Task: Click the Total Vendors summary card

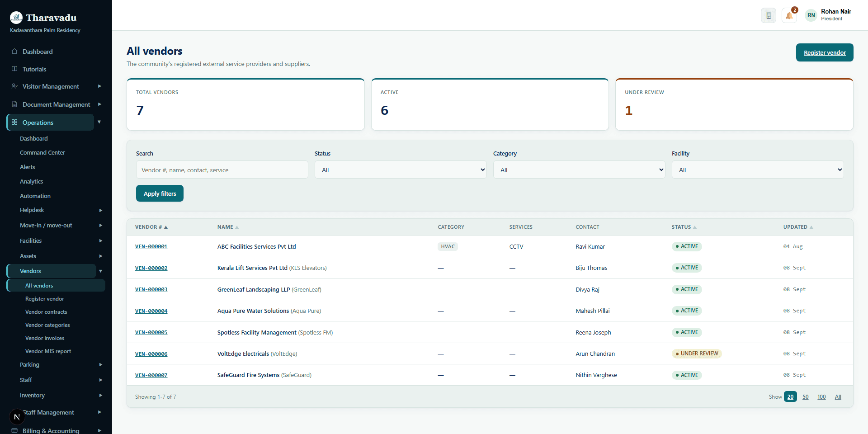Action: click(245, 104)
